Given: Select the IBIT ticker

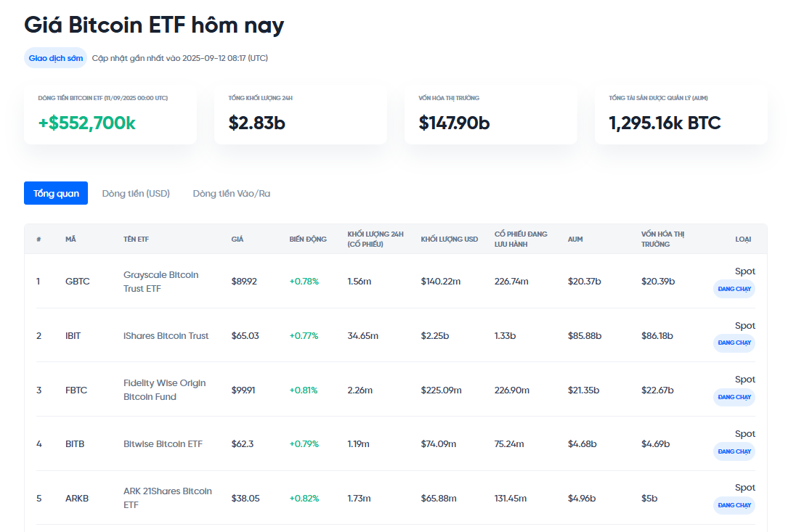Looking at the screenshot, I should point(73,335).
